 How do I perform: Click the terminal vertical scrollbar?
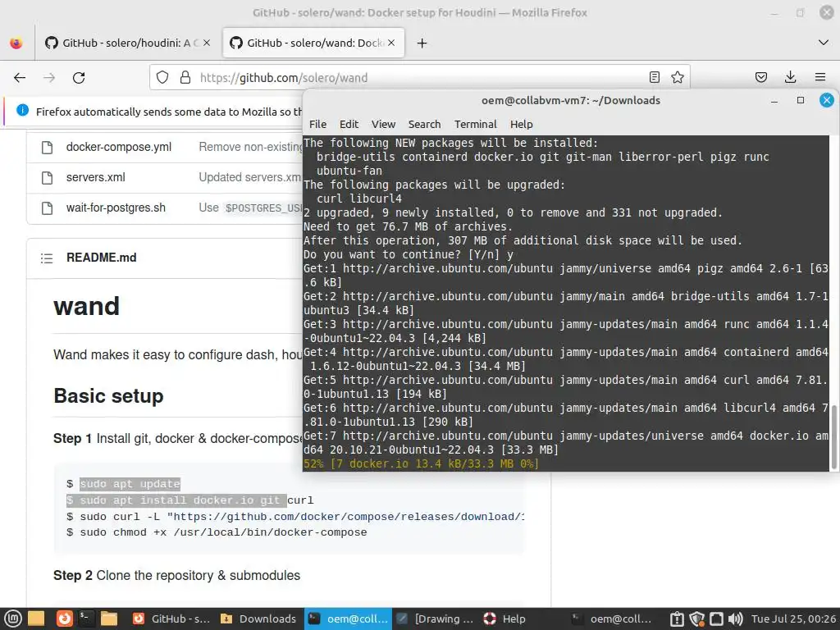click(833, 438)
